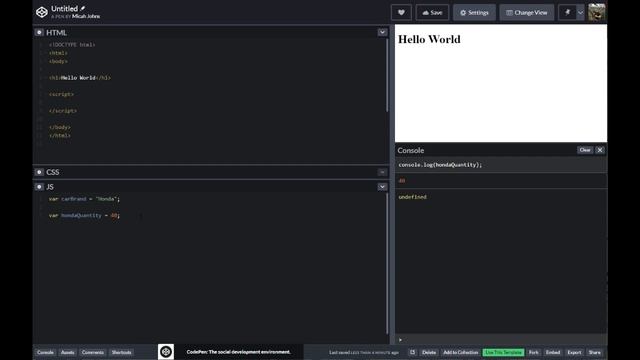Open JS editor settings gear

click(x=39, y=187)
